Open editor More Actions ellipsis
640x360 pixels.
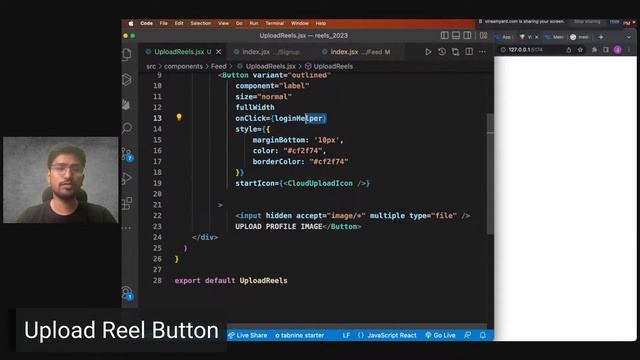[482, 52]
